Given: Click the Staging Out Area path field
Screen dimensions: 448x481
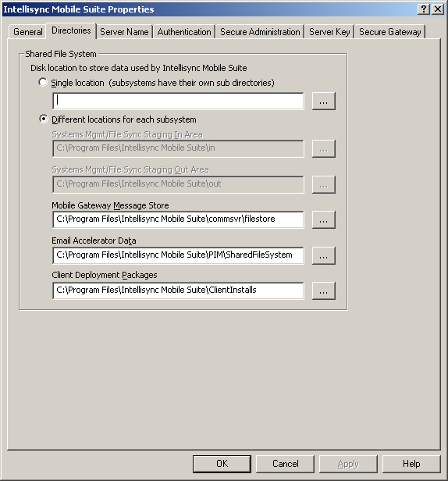Looking at the screenshot, I should (x=178, y=184).
